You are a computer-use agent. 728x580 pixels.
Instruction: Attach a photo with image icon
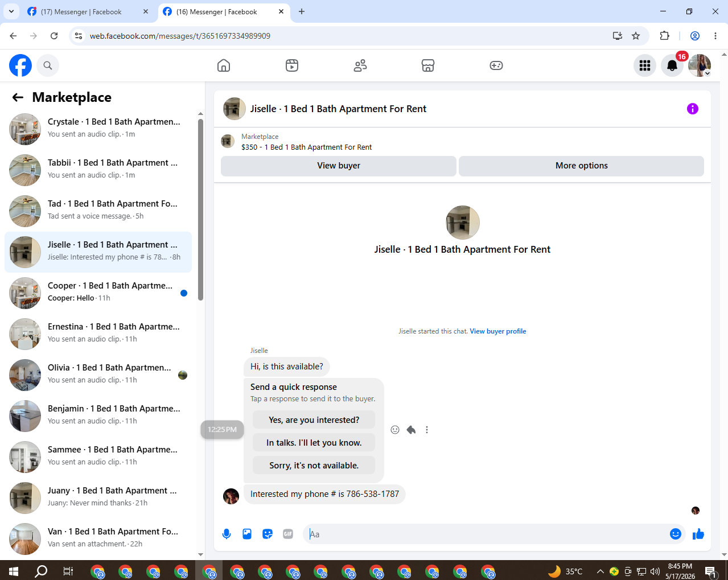point(247,534)
